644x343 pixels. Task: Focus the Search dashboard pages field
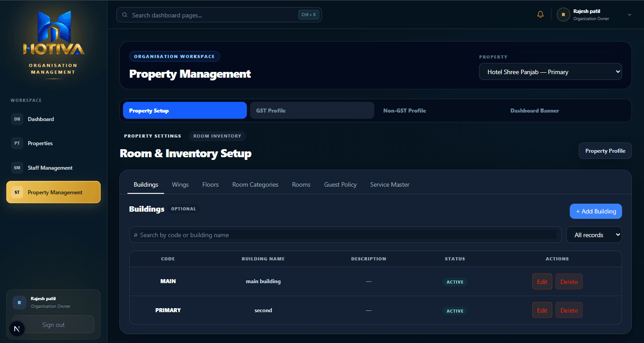219,15
